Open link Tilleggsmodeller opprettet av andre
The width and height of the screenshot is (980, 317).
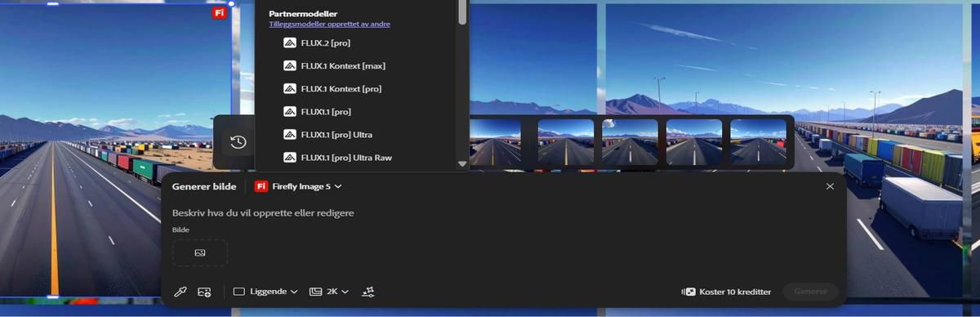(329, 25)
